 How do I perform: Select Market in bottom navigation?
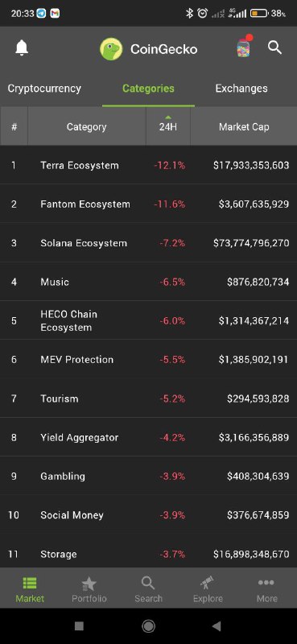coord(30,589)
